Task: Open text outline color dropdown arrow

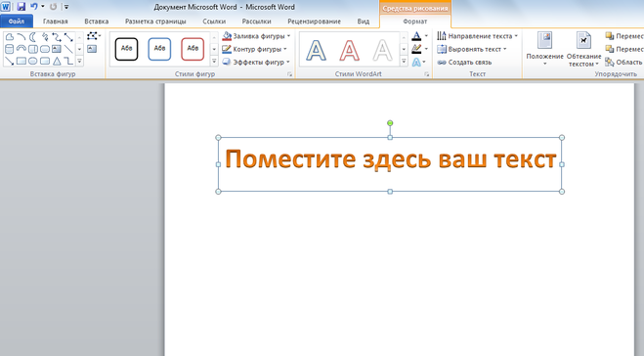Action: click(426, 49)
